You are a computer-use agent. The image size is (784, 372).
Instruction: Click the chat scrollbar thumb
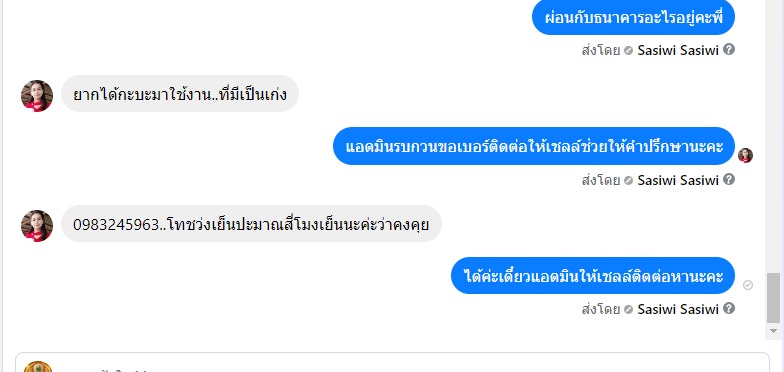(x=773, y=298)
